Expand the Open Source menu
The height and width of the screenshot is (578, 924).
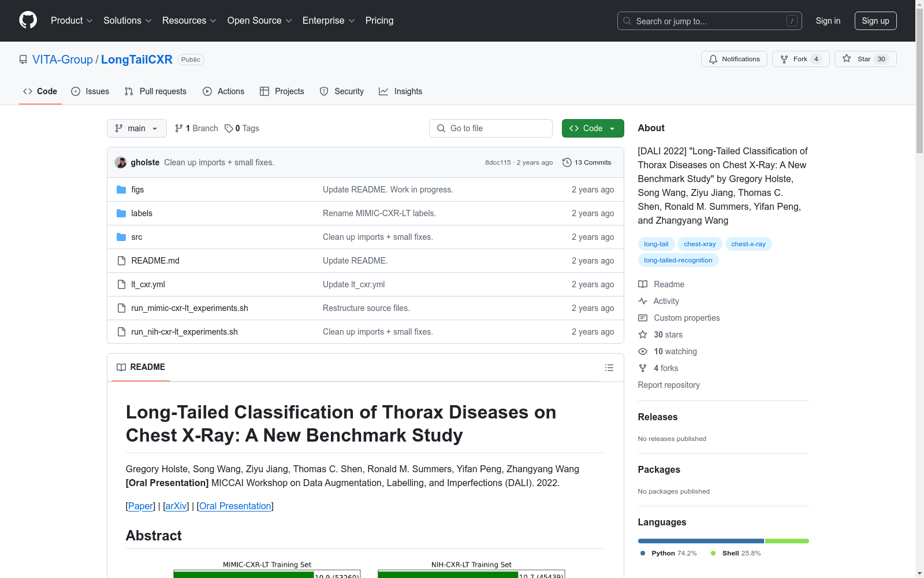(260, 20)
